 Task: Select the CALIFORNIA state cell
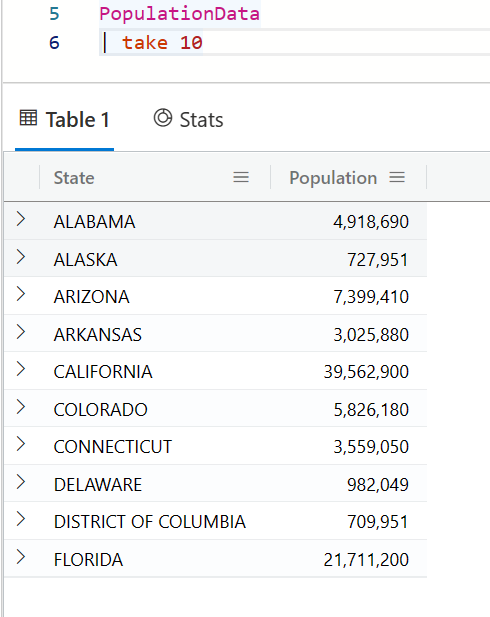click(103, 372)
